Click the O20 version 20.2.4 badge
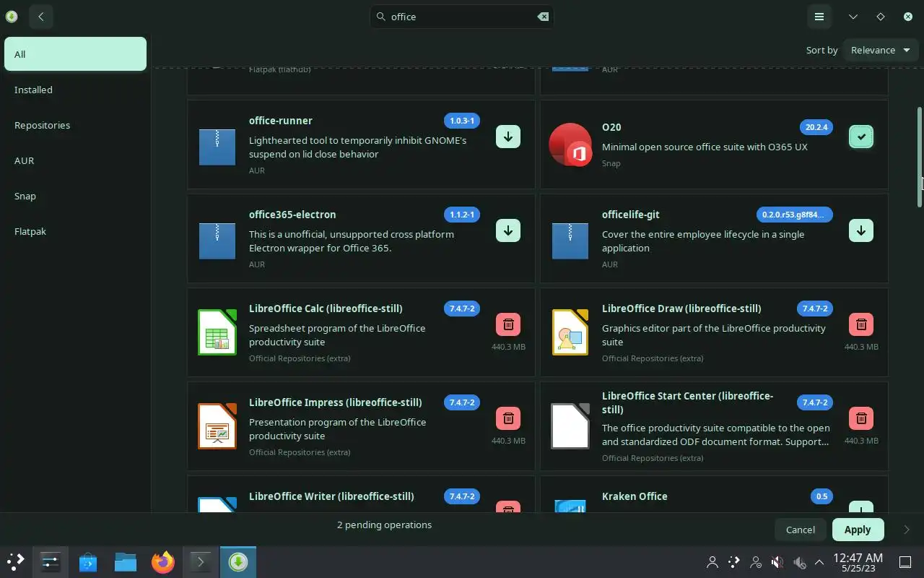Screen dimensions: 924x578 (x=816, y=127)
